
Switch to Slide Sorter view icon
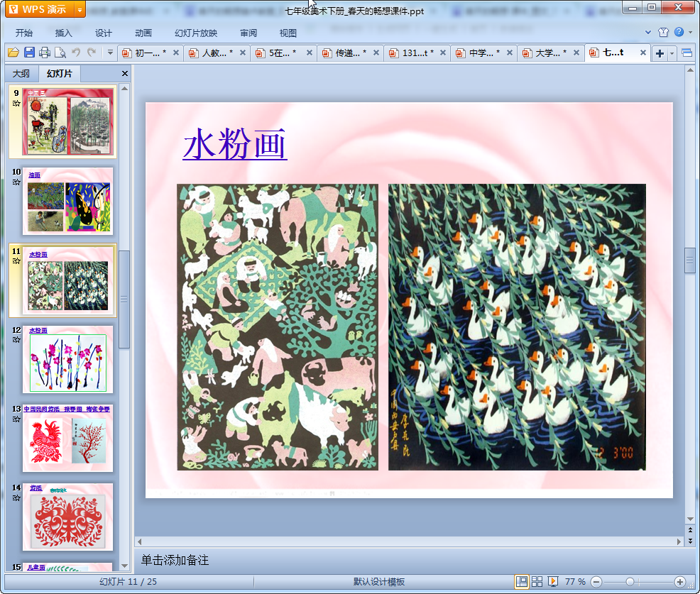(x=537, y=581)
